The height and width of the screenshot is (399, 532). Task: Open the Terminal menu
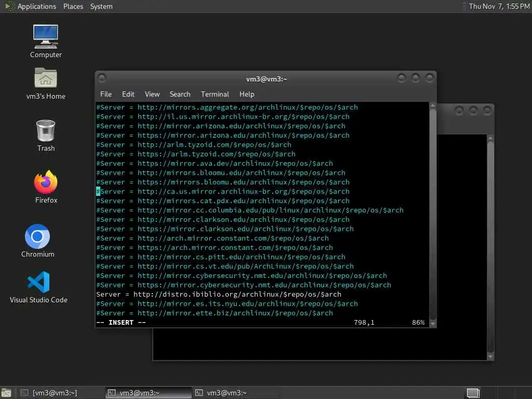(x=215, y=95)
